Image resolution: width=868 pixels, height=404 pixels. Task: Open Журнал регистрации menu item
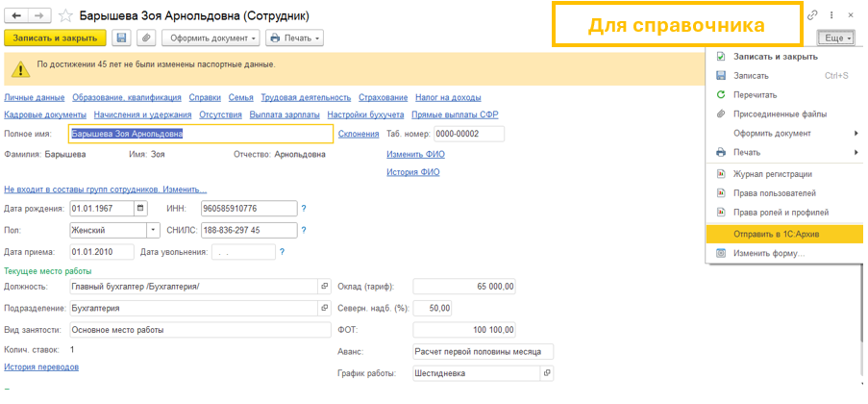pyautogui.click(x=784, y=174)
